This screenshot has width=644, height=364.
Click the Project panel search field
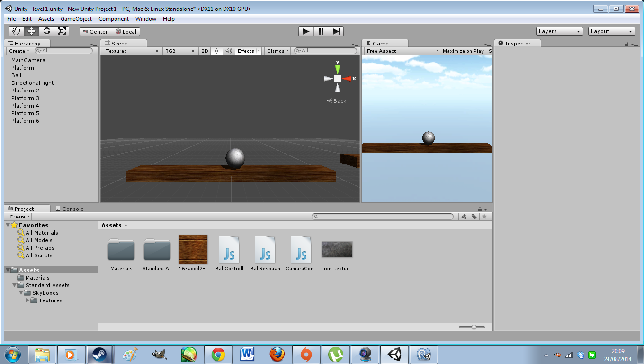383,217
